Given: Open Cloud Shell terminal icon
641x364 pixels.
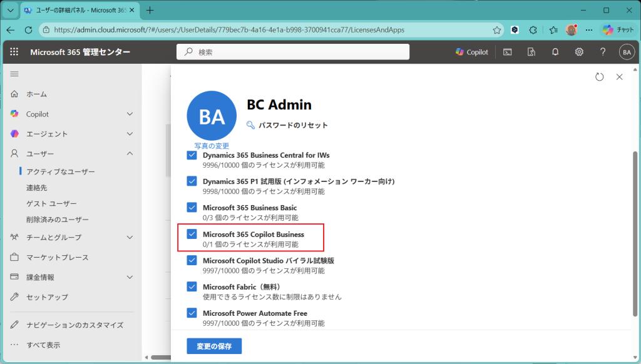Looking at the screenshot, I should click(x=508, y=53).
